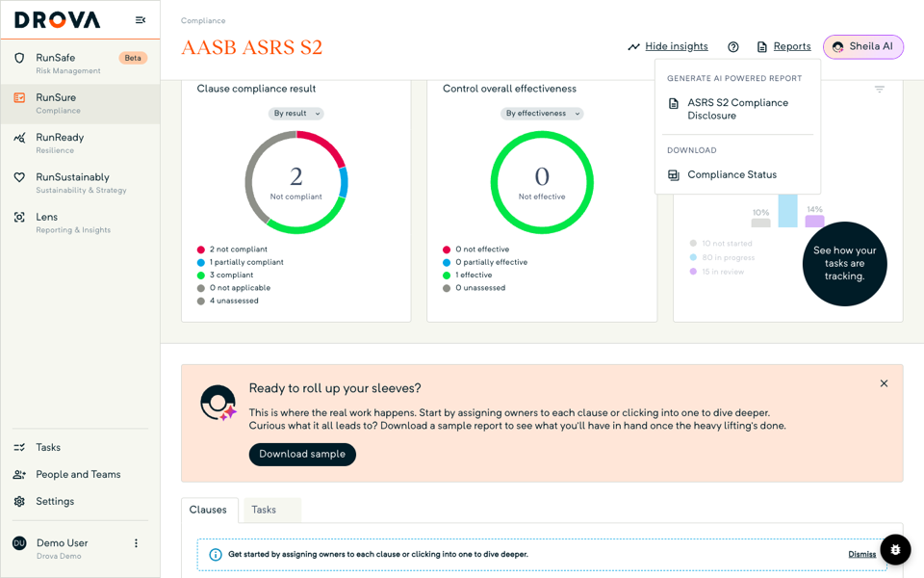
Task: Click Demo User avatar
Action: coord(19,543)
